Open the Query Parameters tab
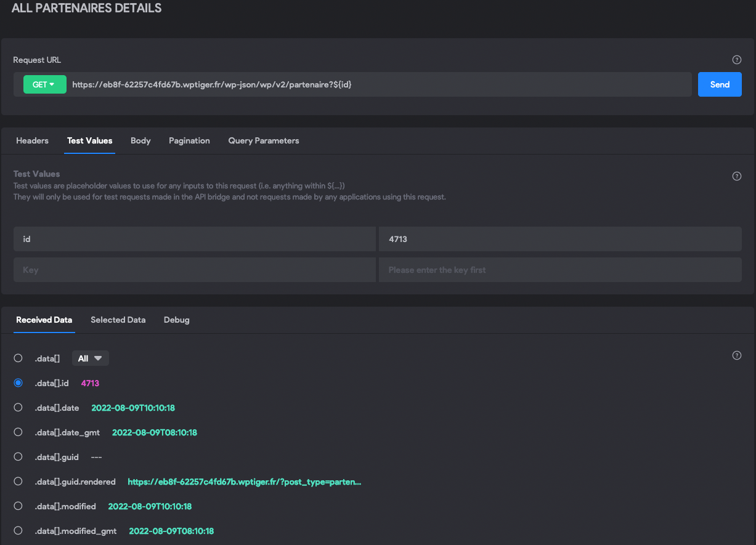This screenshot has height=545, width=756. coord(264,141)
